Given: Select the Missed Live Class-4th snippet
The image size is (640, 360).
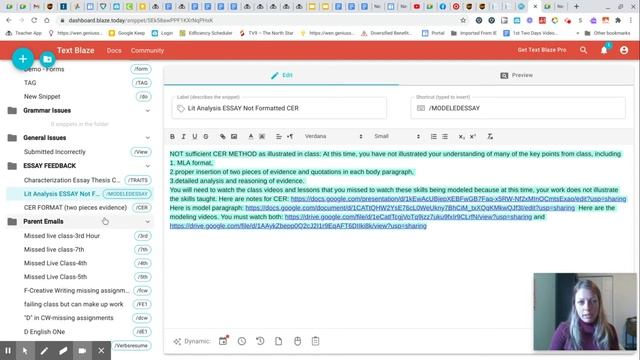Looking at the screenshot, I should click(x=79, y=263).
